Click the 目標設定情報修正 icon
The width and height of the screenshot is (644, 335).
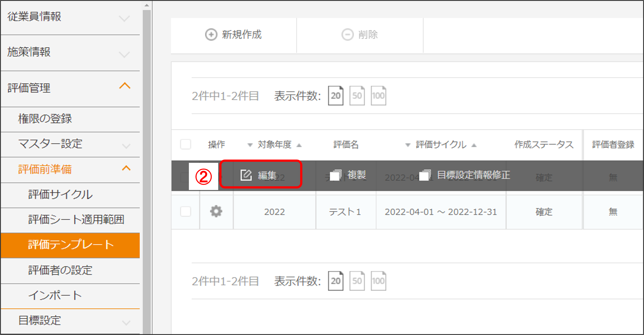pyautogui.click(x=425, y=175)
